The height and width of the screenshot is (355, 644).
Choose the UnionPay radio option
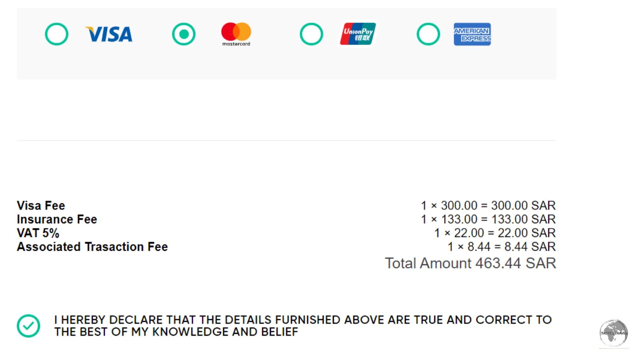tap(311, 34)
